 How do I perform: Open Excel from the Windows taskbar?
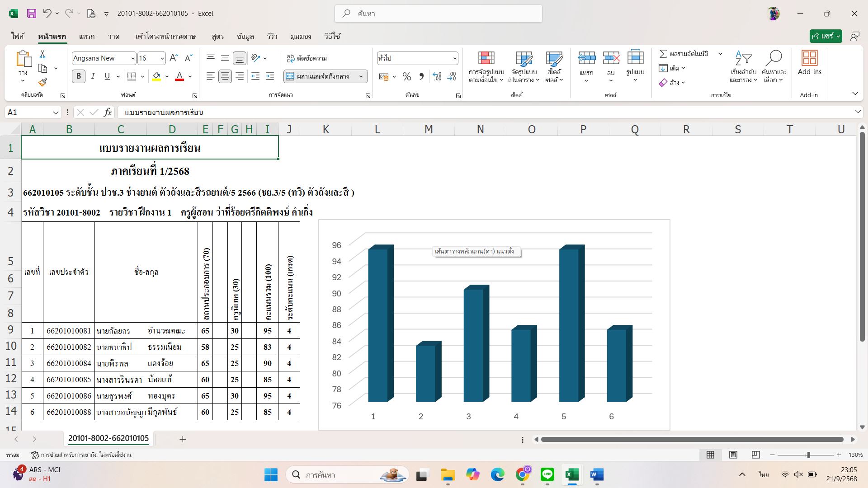572,475
